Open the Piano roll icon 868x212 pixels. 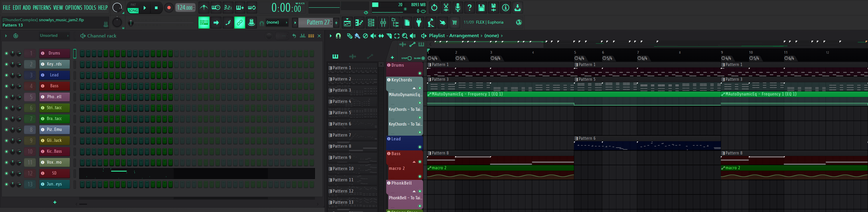[359, 23]
